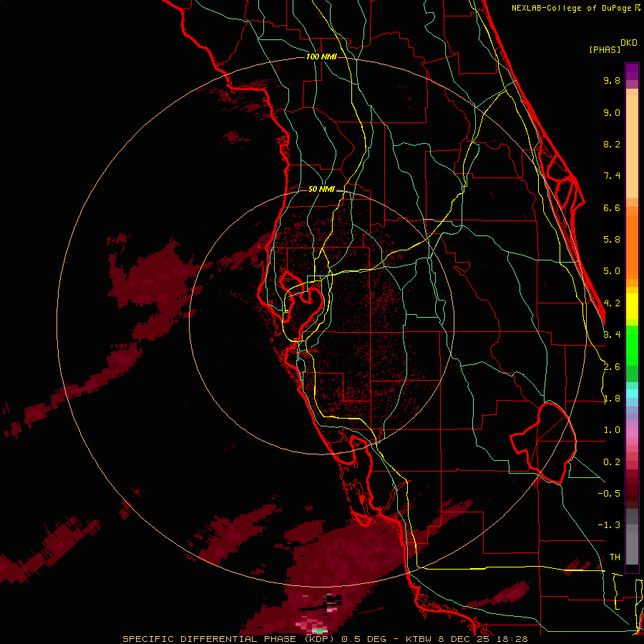Viewport: 644px width, 644px height.
Task: Click the words SPECIFIC DIFFERENTIAL PHASE in the caption
Action: pyautogui.click(x=209, y=639)
